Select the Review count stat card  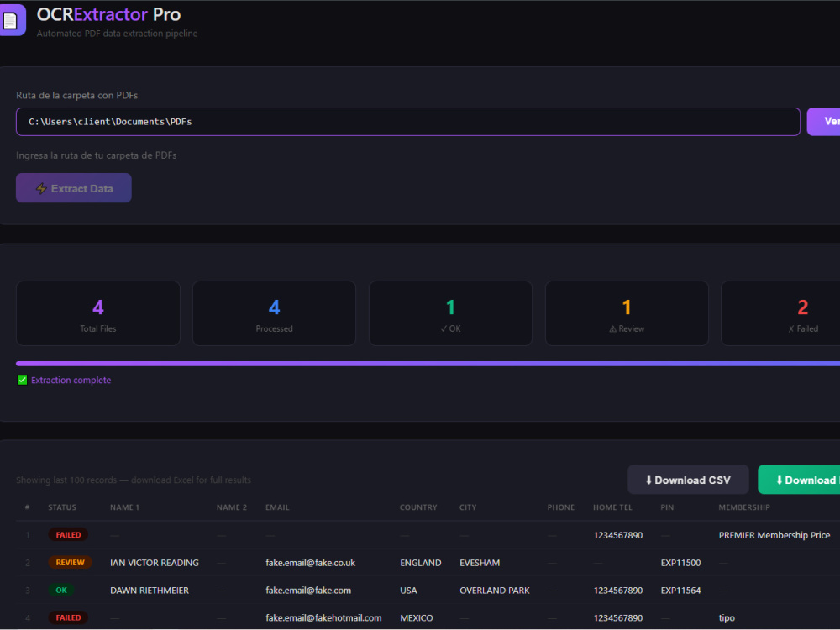click(627, 313)
